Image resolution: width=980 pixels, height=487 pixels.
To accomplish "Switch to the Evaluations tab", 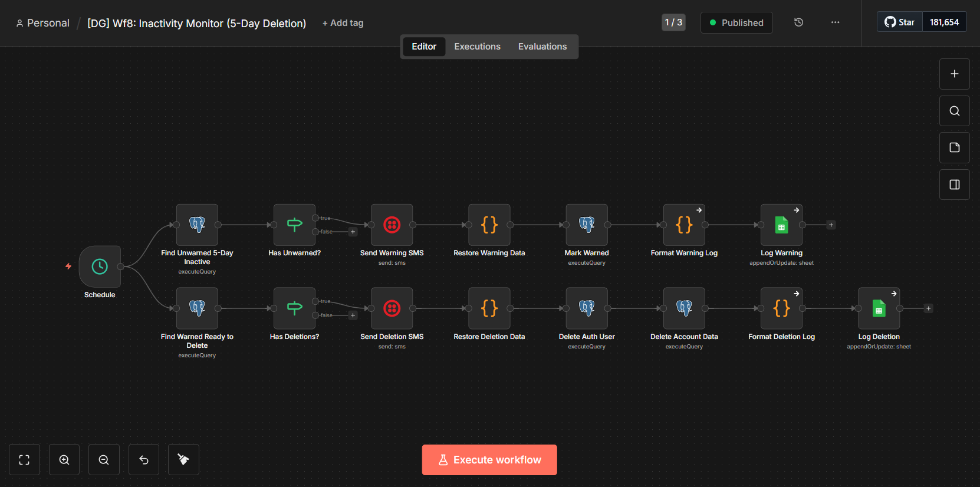I will (542, 47).
